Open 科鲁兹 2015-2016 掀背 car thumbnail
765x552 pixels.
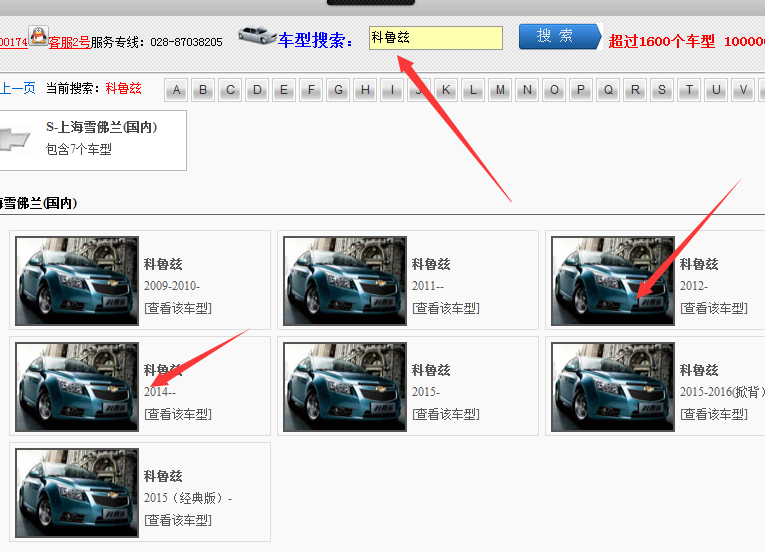pos(613,387)
